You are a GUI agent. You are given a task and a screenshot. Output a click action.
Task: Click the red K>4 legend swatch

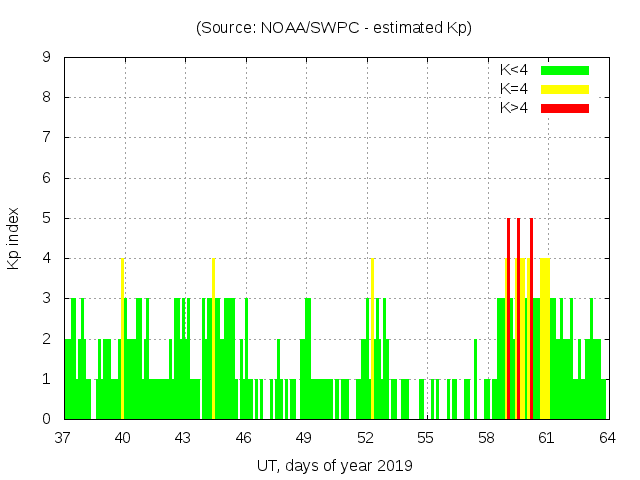pos(565,108)
